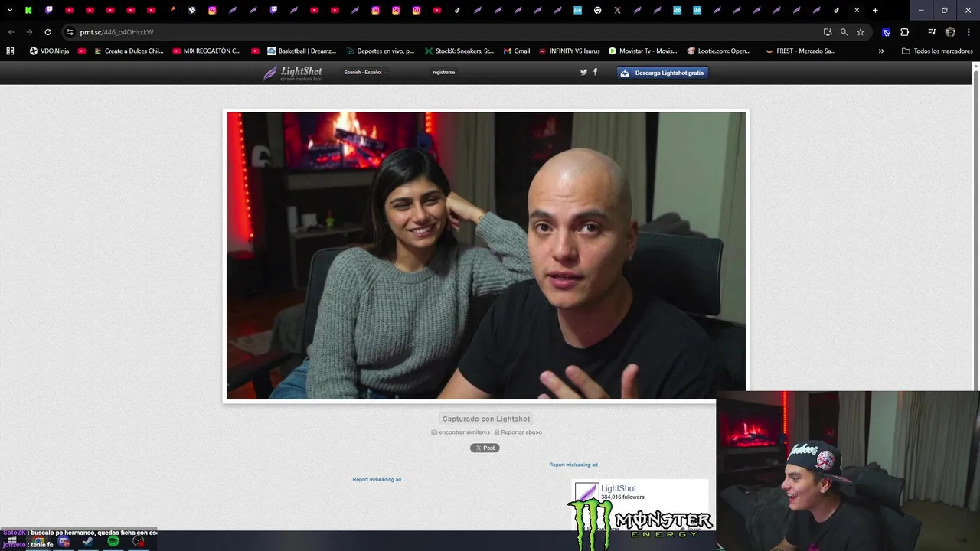Viewport: 980px width, 551px height.
Task: Open Steam from the taskbar
Action: (88, 542)
